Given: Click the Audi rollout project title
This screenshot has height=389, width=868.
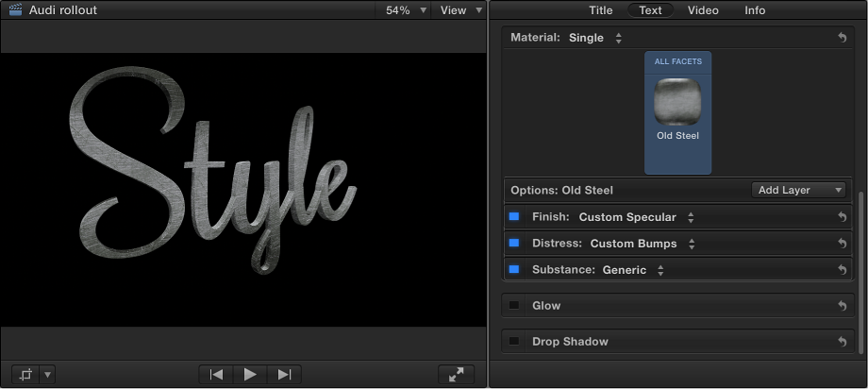Looking at the screenshot, I should coord(63,10).
